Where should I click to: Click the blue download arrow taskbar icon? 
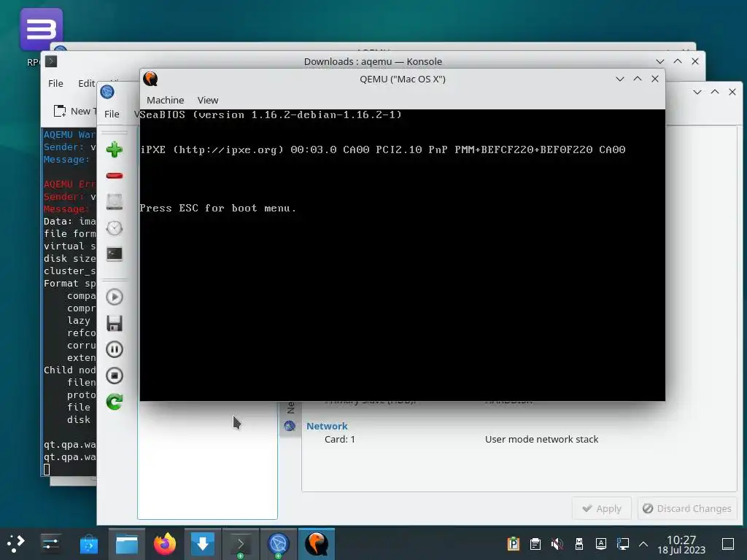(x=203, y=544)
